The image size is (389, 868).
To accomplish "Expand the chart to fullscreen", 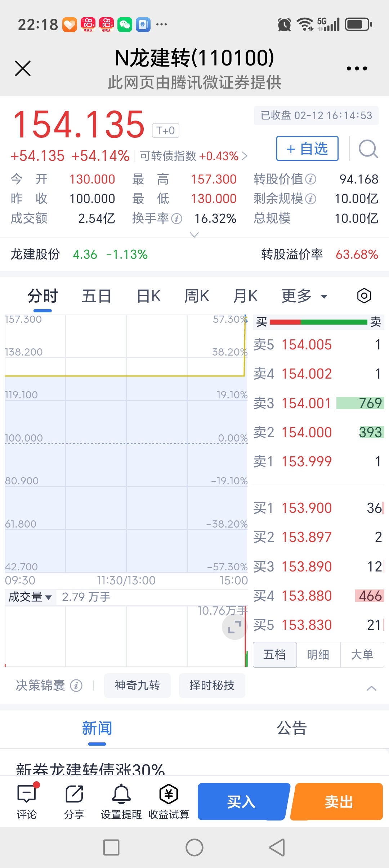I will (x=234, y=627).
